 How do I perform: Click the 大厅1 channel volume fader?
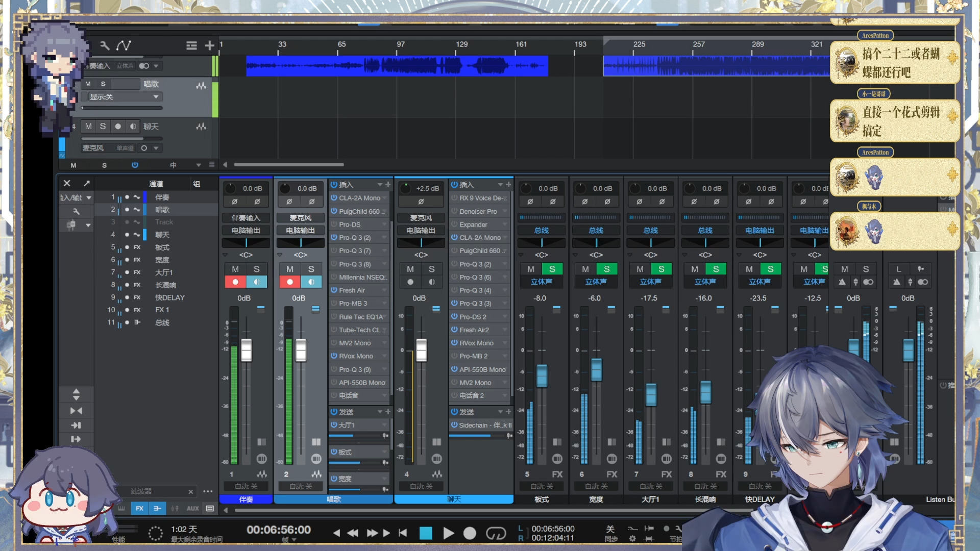651,395
